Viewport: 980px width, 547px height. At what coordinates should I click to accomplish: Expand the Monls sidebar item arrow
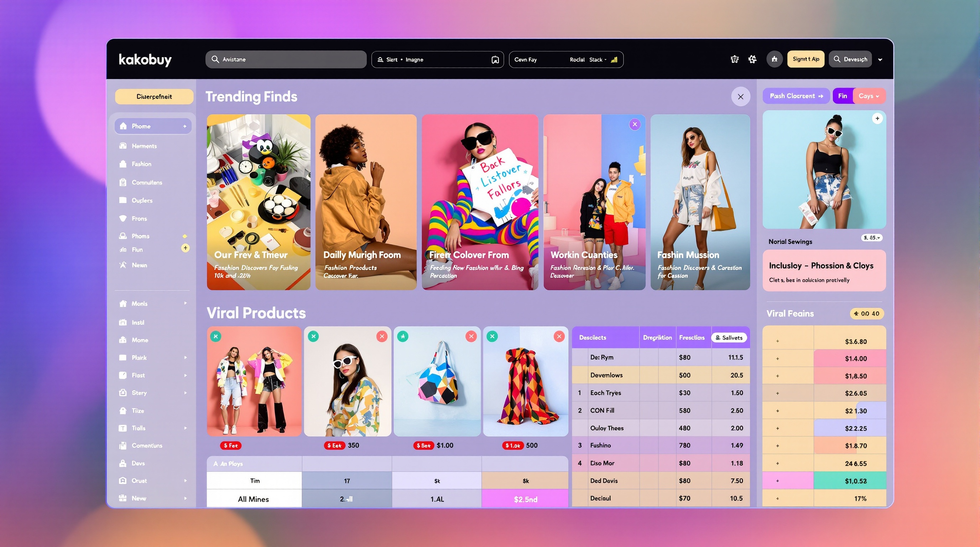[x=185, y=303]
